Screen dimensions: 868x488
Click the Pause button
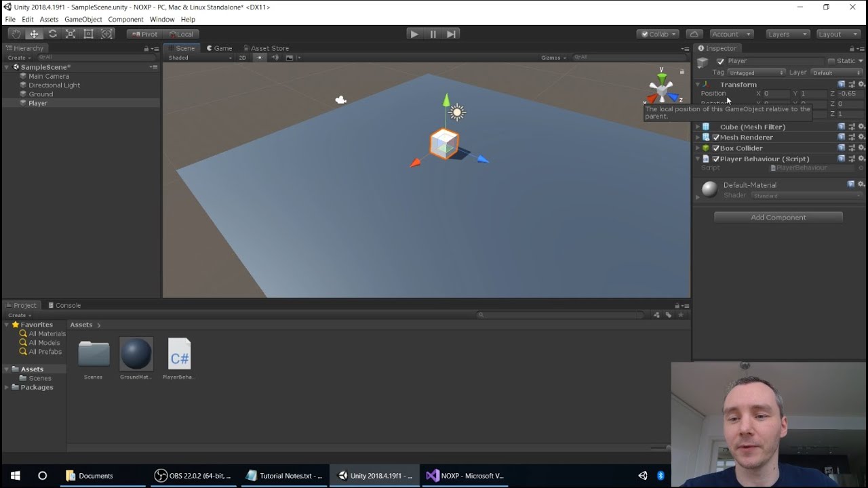tap(433, 34)
